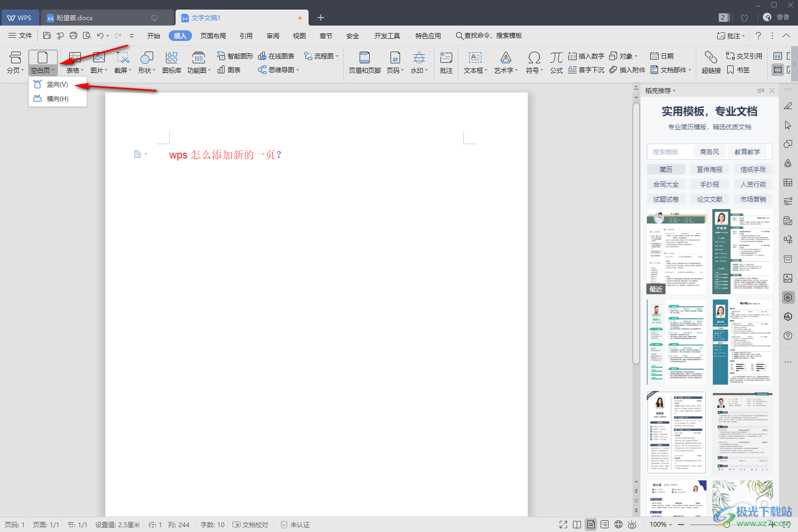Click the Page Break (分页) icon
Viewport: 798px width, 532px height.
point(15,57)
